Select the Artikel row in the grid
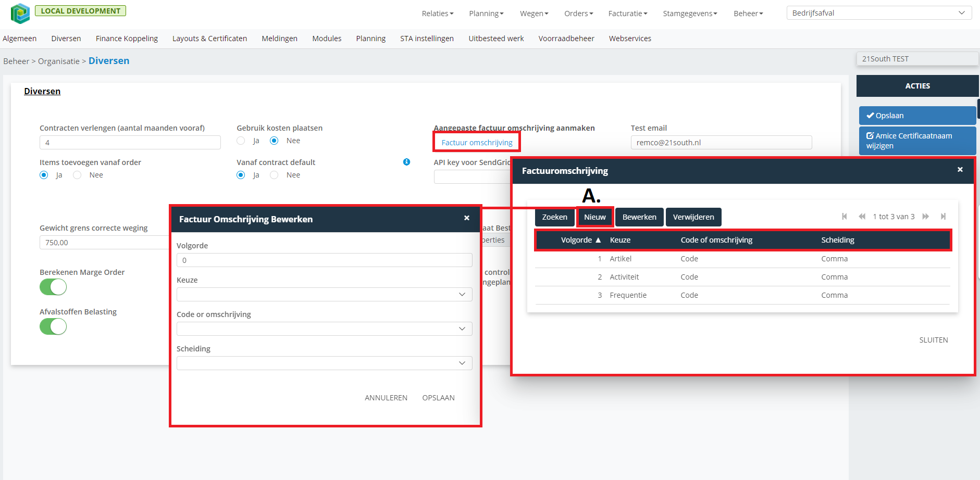 pyautogui.click(x=742, y=259)
